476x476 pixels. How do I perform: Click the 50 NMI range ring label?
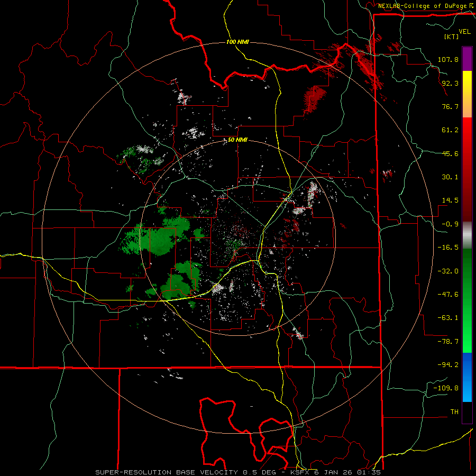click(237, 140)
